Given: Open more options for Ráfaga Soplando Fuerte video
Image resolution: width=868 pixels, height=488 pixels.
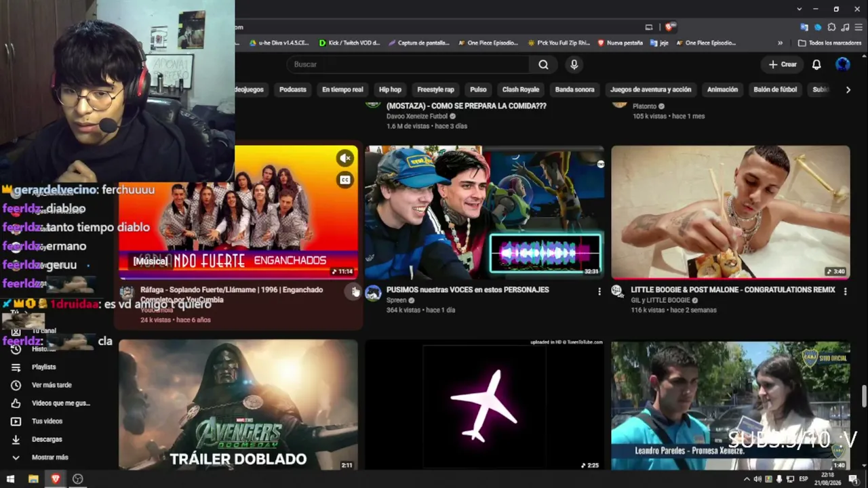Looking at the screenshot, I should tap(354, 291).
